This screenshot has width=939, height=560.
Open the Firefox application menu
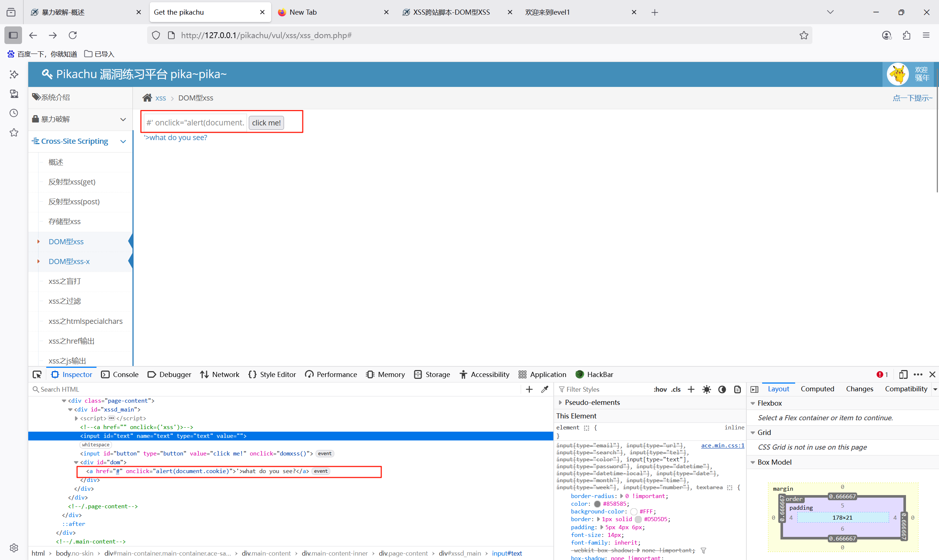[926, 35]
